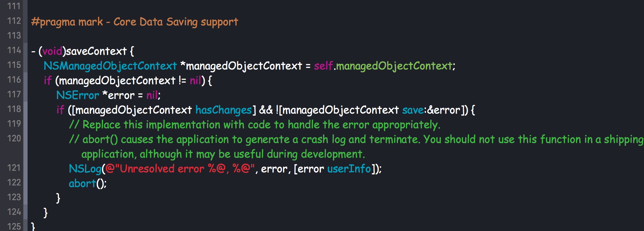644x231 pixels.
Task: Click the "Replace this implementation" comment
Action: [255, 125]
